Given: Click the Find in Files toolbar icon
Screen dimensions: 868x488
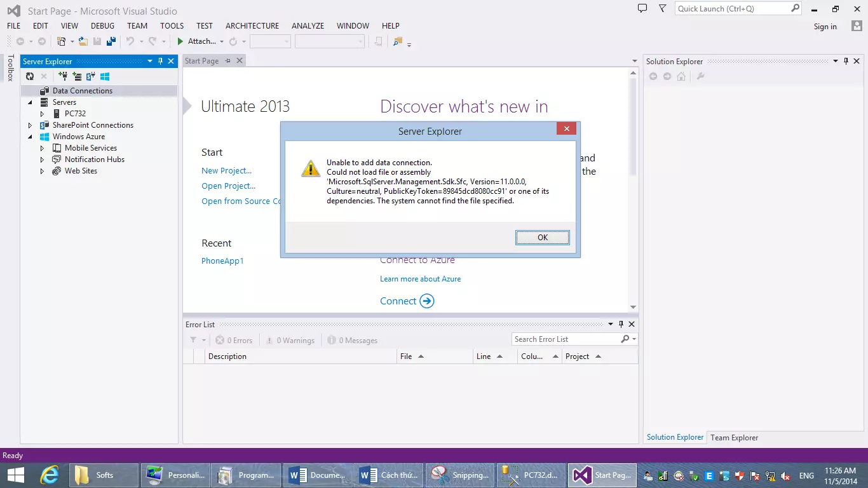Looking at the screenshot, I should pos(398,41).
